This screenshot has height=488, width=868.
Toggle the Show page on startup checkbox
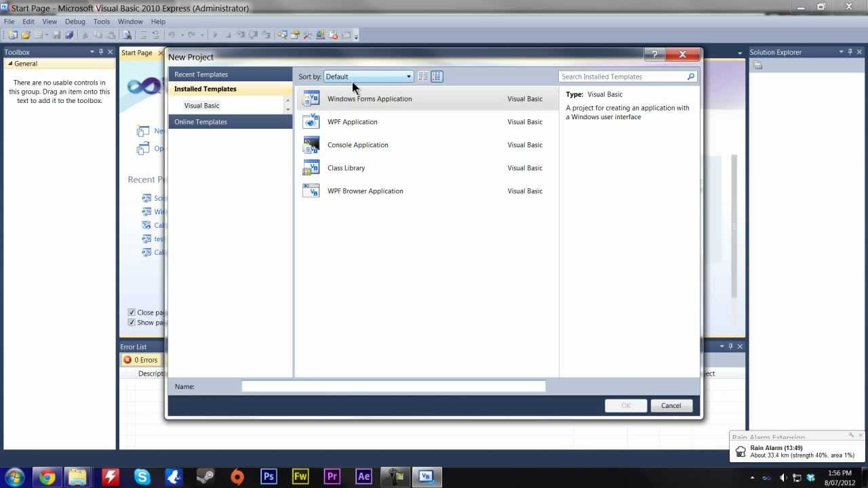[132, 323]
